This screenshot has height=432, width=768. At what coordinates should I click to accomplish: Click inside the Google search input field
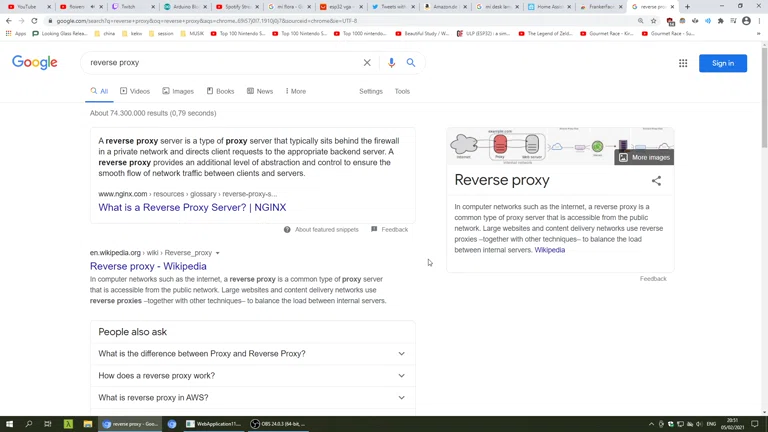click(x=220, y=63)
